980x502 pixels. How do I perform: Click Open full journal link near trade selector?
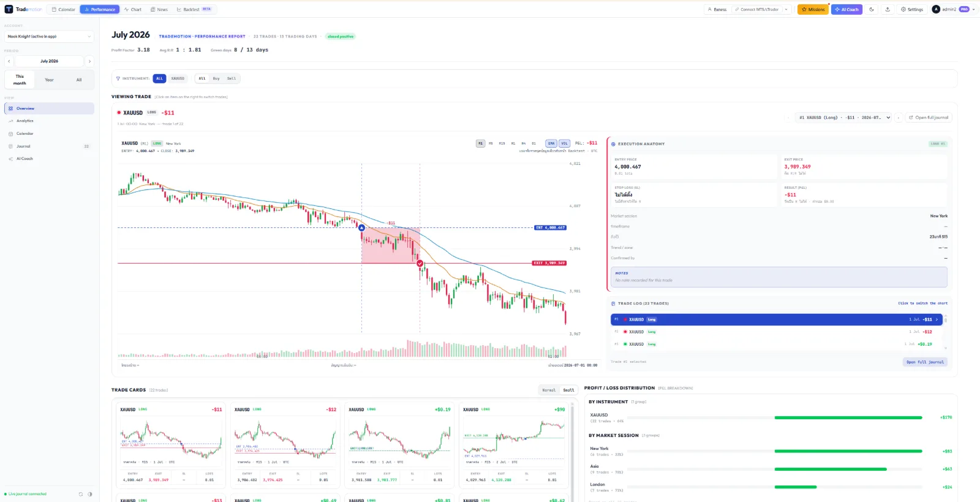click(x=929, y=118)
